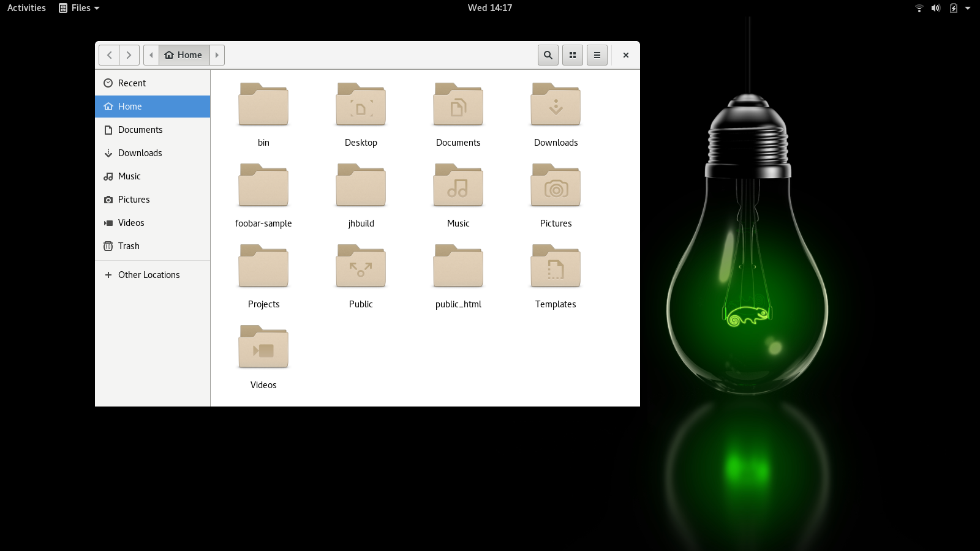Viewport: 980px width, 551px height.
Task: Click the search magnifier icon in toolbar
Action: tap(548, 55)
